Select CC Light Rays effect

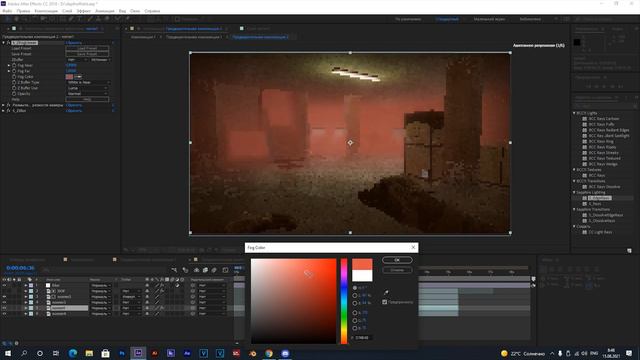600,232
